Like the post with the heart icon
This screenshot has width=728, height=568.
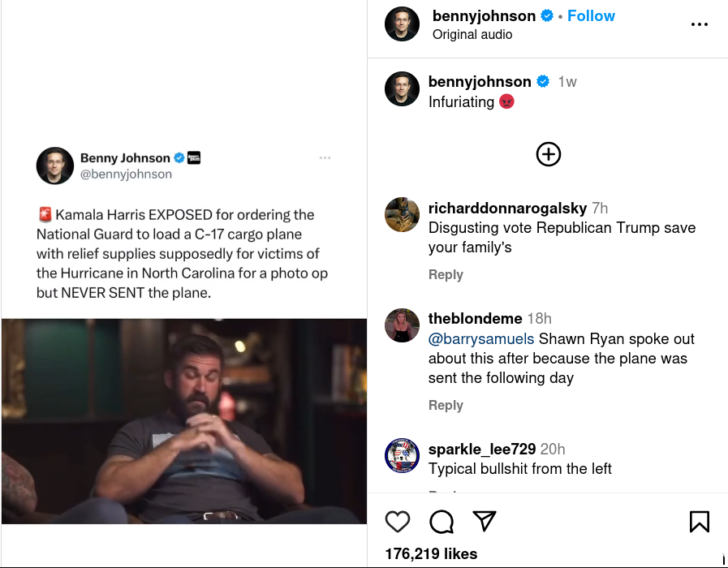click(397, 521)
